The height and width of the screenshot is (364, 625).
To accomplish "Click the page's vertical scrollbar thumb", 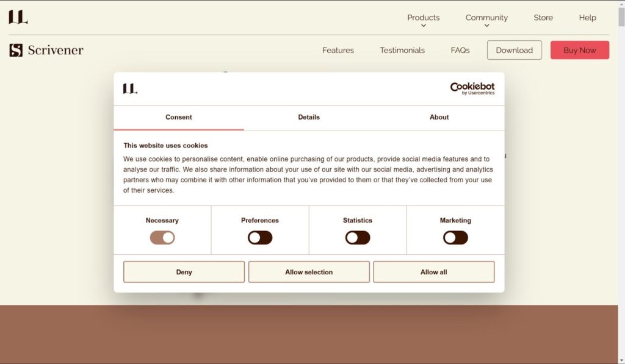I will point(621,16).
